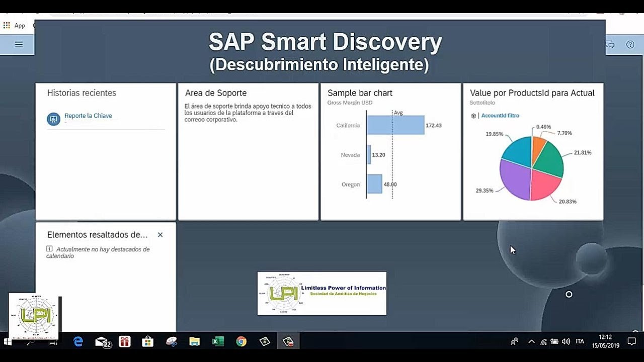
Task: Click the Reporte la Chiave story icon
Action: click(x=53, y=119)
